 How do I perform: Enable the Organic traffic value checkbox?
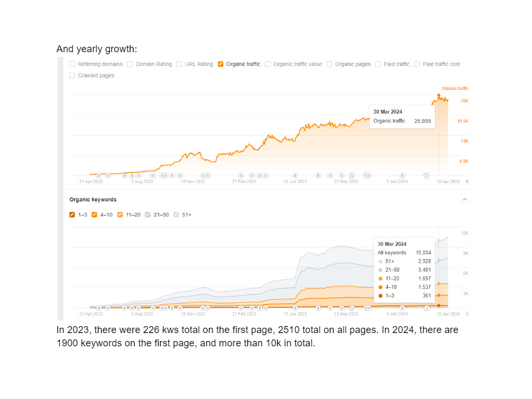tap(268, 64)
